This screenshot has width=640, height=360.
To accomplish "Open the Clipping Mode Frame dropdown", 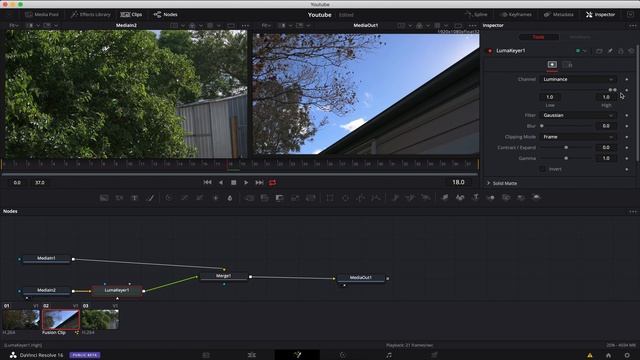I will [578, 137].
